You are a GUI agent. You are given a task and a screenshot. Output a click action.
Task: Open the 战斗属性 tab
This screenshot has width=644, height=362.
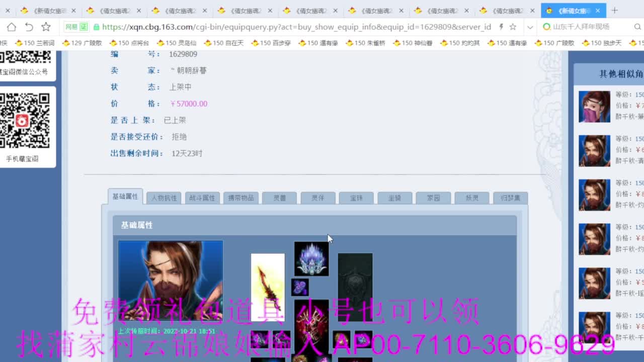coord(201,198)
